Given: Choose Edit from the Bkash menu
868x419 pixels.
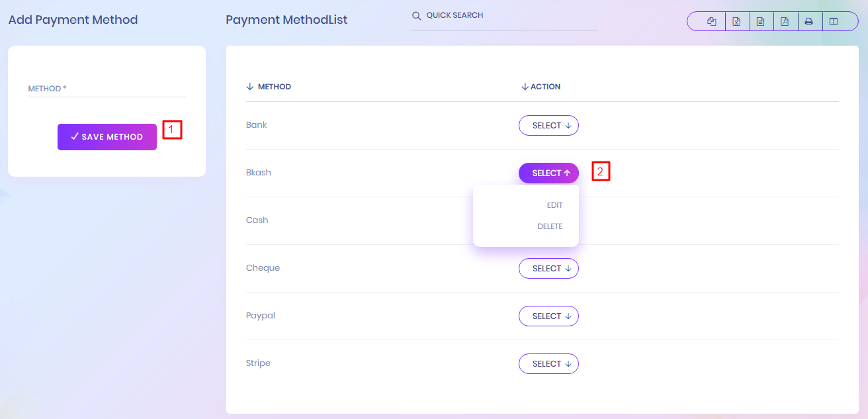Looking at the screenshot, I should point(554,205).
